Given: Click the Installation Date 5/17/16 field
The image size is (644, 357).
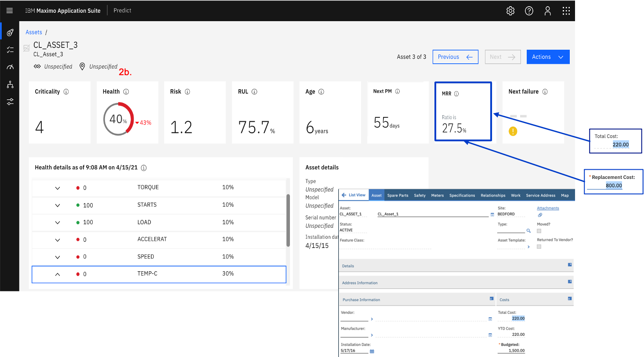Looking at the screenshot, I should [355, 351].
